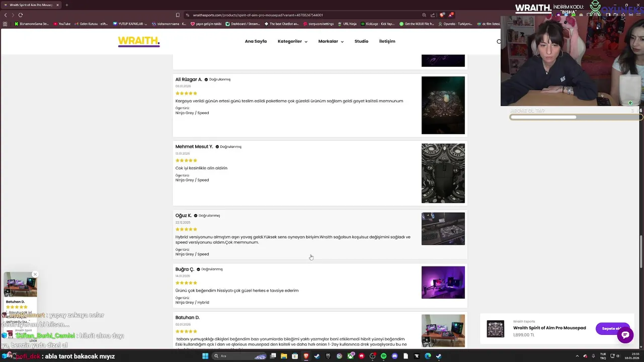Open the Gelen Kutusu bookmark

(92, 24)
